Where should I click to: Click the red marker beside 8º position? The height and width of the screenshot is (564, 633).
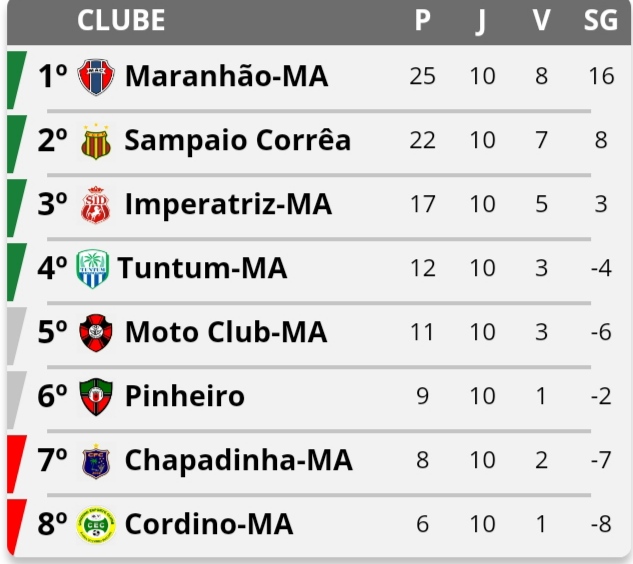tap(16, 528)
